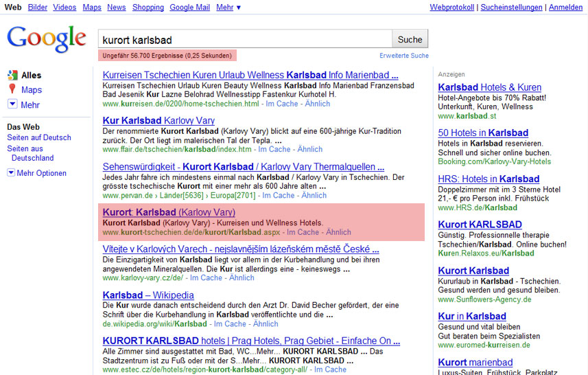Viewport: 588px width, 375px height.
Task: Open the Webprotokoll link
Action: click(452, 7)
